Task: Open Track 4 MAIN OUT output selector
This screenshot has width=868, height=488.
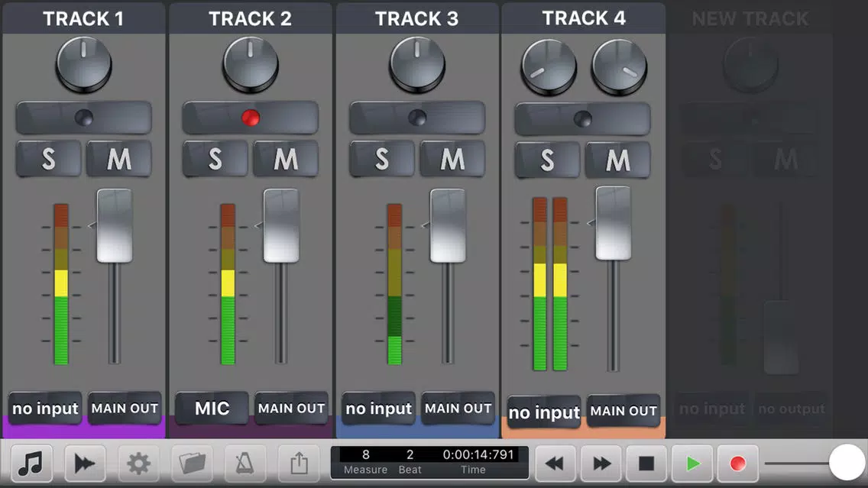Action: (623, 411)
